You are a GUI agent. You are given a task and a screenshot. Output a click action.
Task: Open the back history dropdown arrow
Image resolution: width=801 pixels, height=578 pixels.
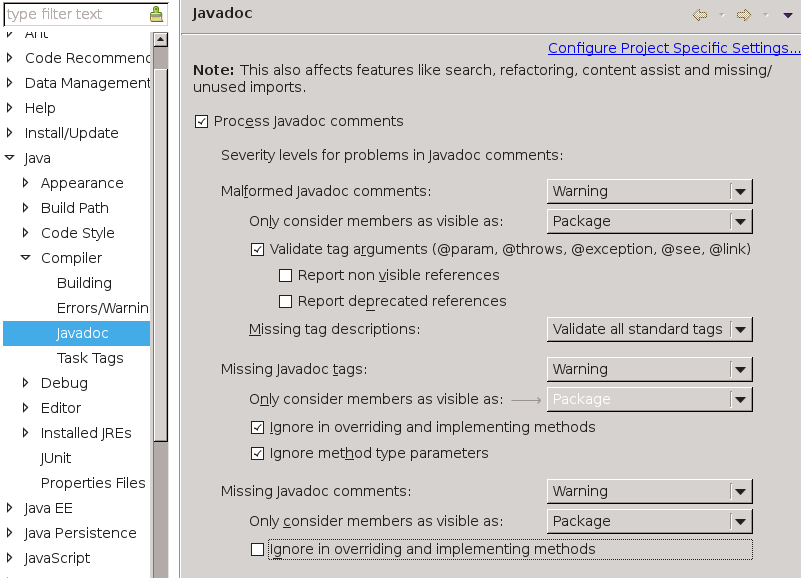(722, 15)
